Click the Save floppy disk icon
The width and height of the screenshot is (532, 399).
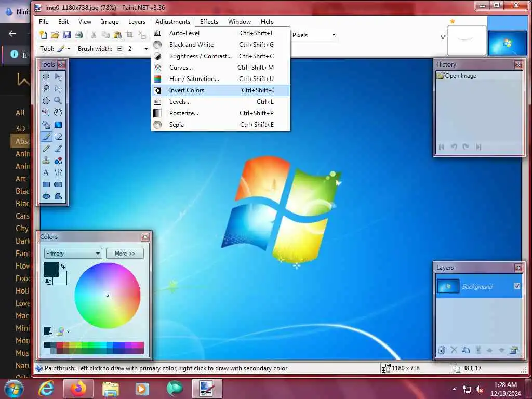click(67, 35)
